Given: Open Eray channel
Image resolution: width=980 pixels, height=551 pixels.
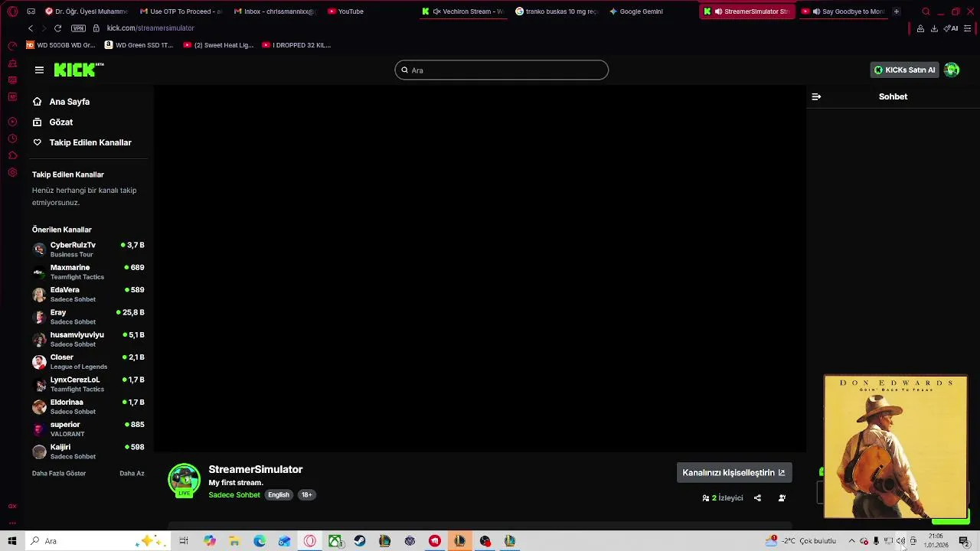Looking at the screenshot, I should (89, 317).
